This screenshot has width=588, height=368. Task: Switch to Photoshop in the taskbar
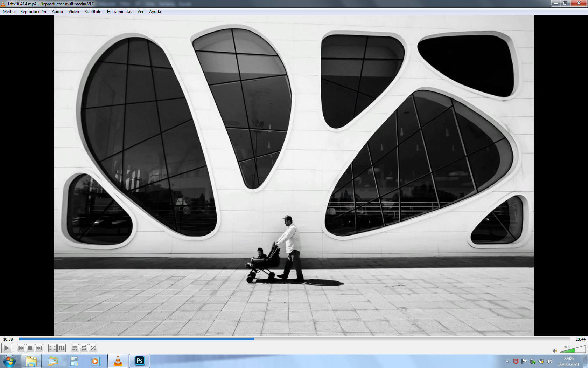coord(140,361)
